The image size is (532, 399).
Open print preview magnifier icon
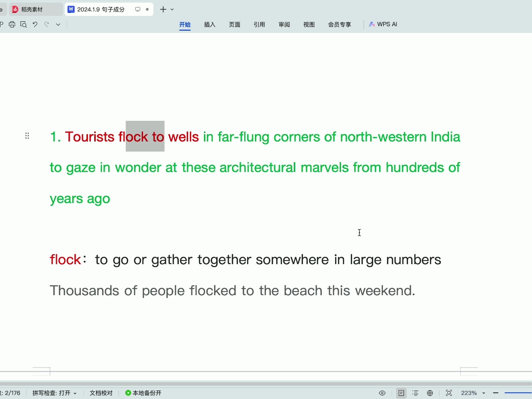24,24
